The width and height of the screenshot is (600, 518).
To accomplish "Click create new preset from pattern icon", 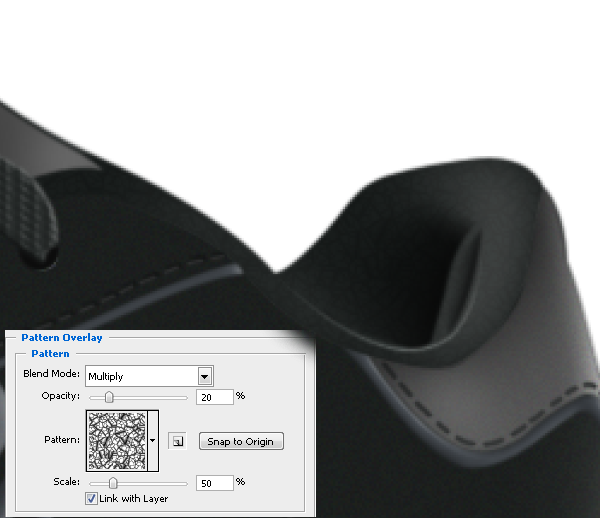I will [177, 441].
